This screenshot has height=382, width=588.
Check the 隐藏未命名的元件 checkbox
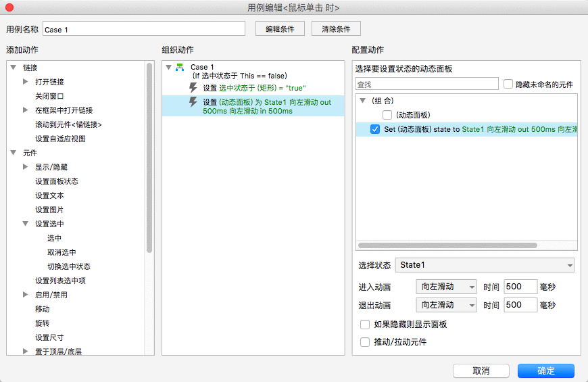(508, 84)
